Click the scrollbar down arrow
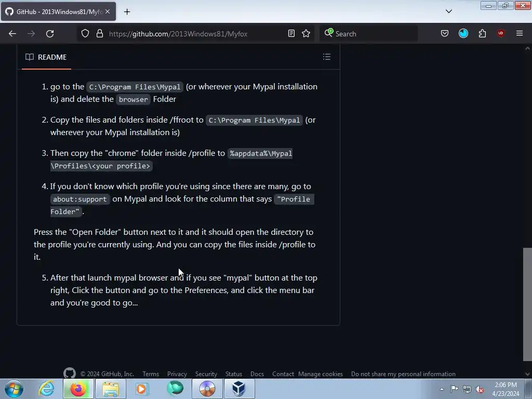The image size is (532, 399). click(x=527, y=374)
